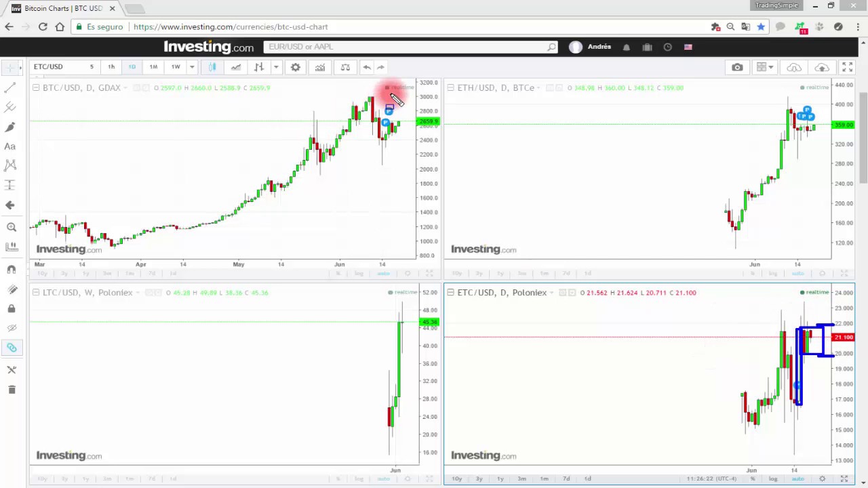This screenshot has height=488, width=868.
Task: Select candlestick chart style
Action: [x=212, y=67]
